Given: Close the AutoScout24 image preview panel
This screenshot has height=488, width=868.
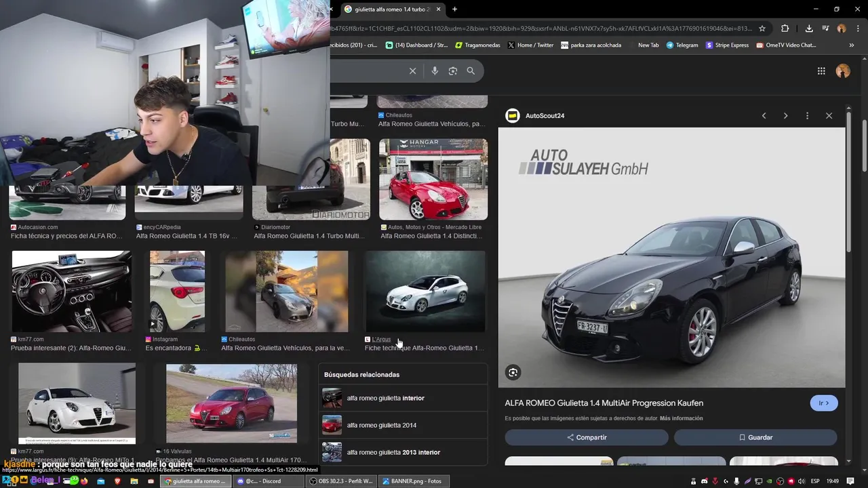Looking at the screenshot, I should 829,116.
